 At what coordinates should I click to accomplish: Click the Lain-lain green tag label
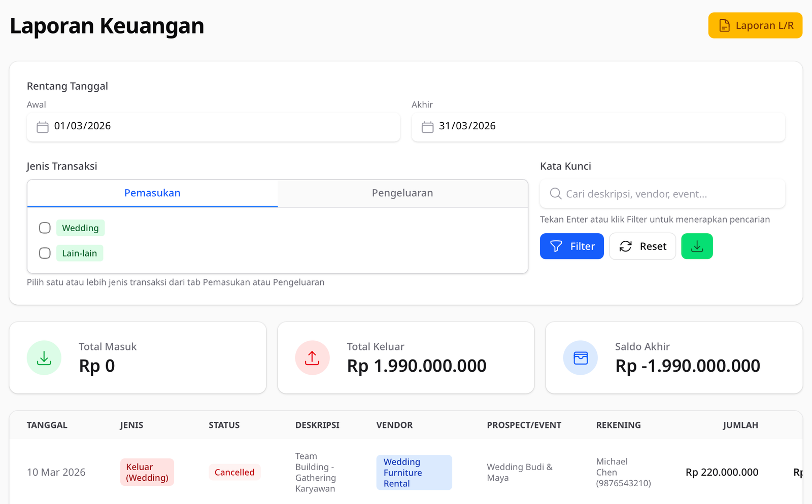click(80, 253)
